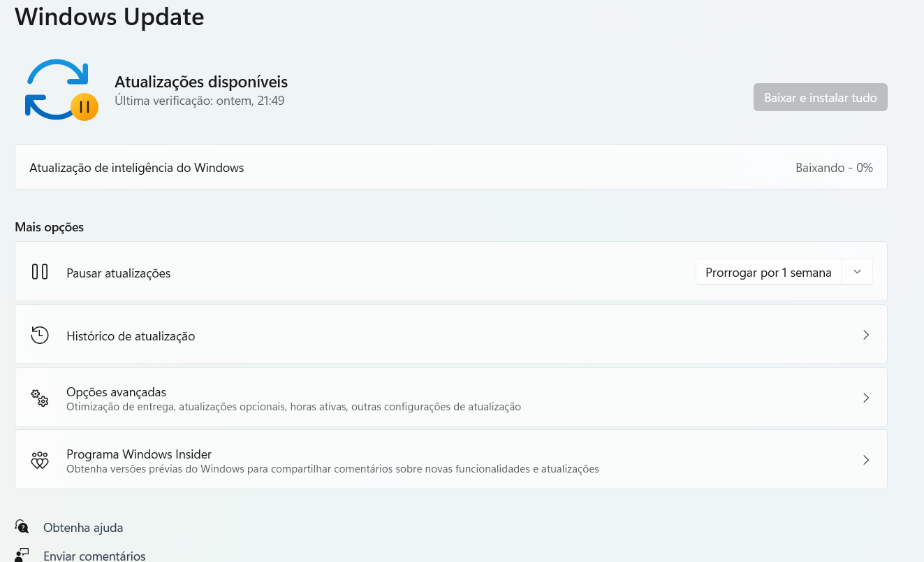Open Obtenha ajuda link
Screen dimensions: 924x562
click(83, 528)
